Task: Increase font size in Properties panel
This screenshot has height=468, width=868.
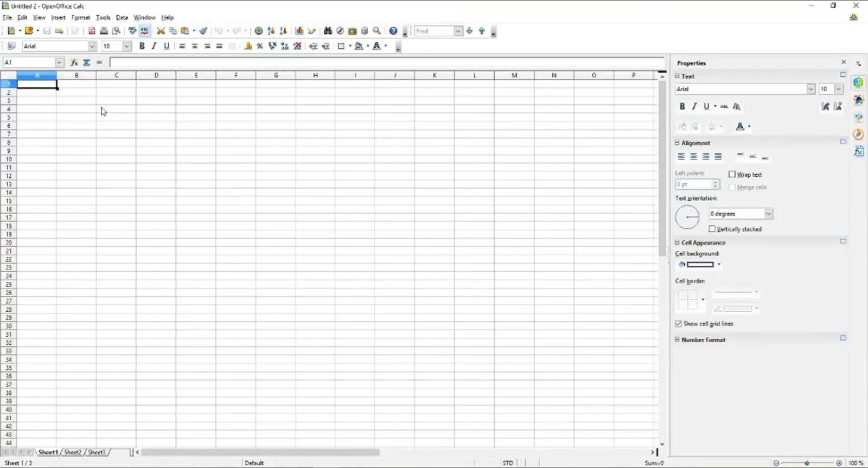Action: [825, 106]
